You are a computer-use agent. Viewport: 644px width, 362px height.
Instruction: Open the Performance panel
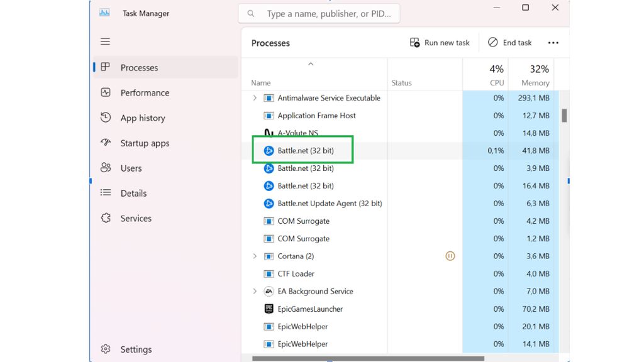coord(145,92)
